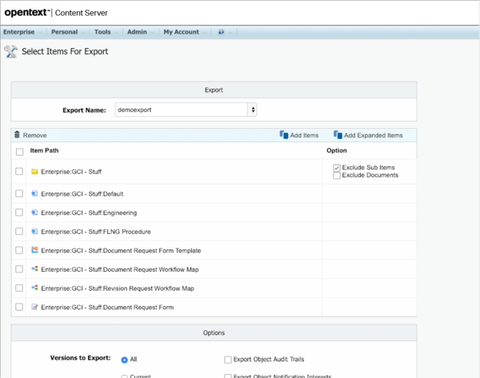480x378 pixels.
Task: Click the Select Items For Export tools icon
Action: pyautogui.click(x=11, y=51)
